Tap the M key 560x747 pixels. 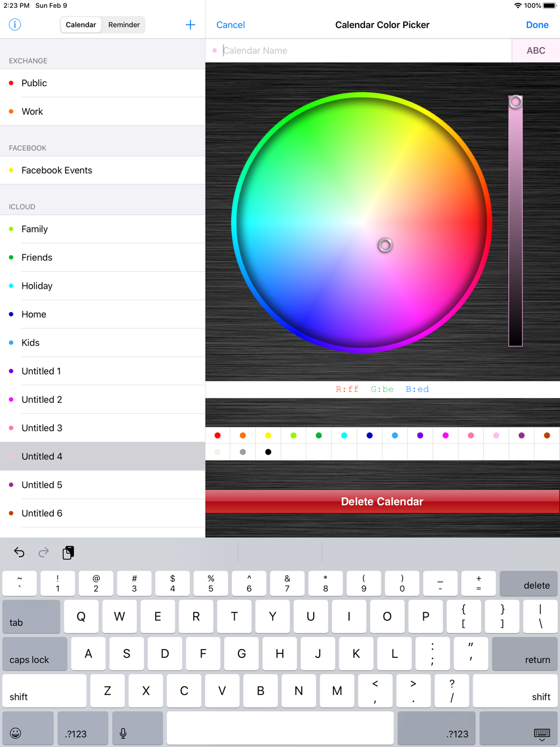tap(337, 690)
